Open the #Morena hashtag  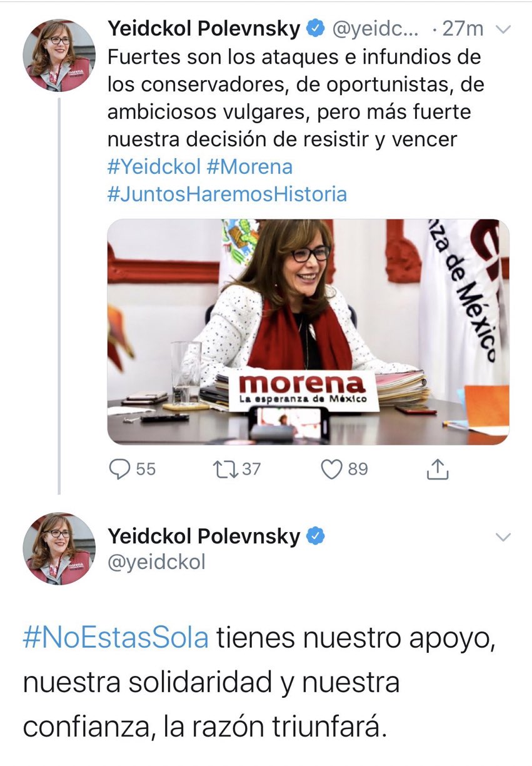click(250, 167)
